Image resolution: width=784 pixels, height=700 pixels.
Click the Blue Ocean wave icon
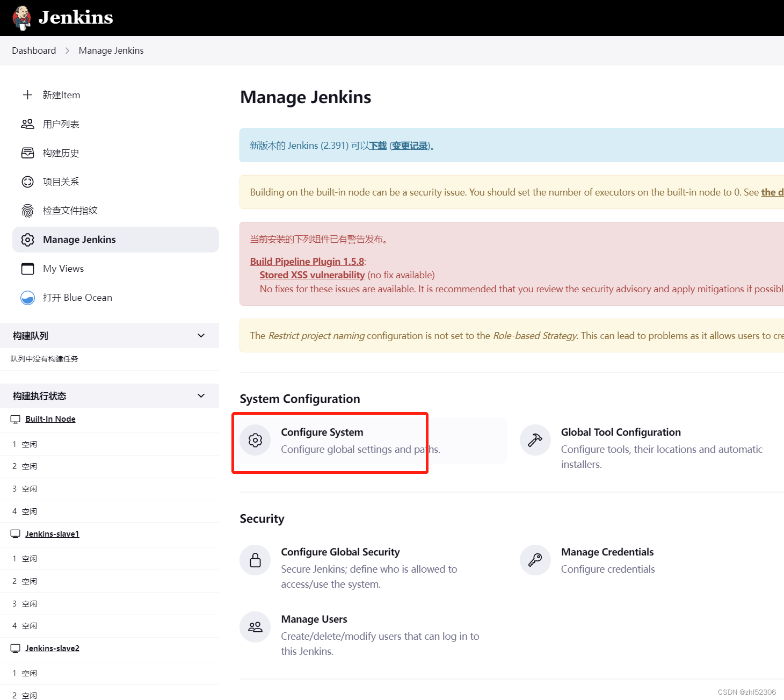pyautogui.click(x=27, y=298)
